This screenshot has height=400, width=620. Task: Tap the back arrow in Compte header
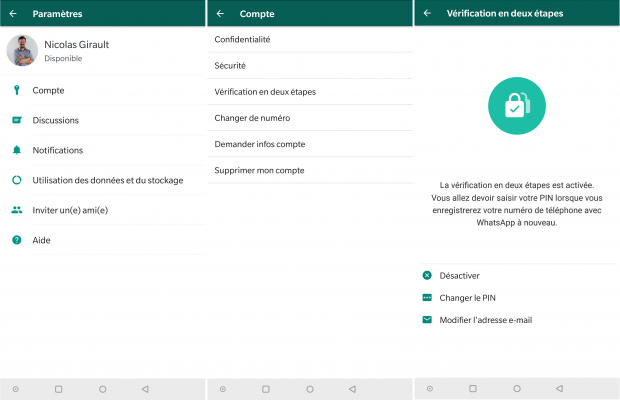[220, 14]
